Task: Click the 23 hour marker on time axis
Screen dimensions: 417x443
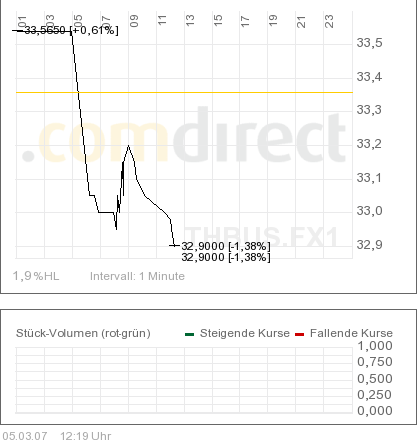Action: pyautogui.click(x=329, y=21)
